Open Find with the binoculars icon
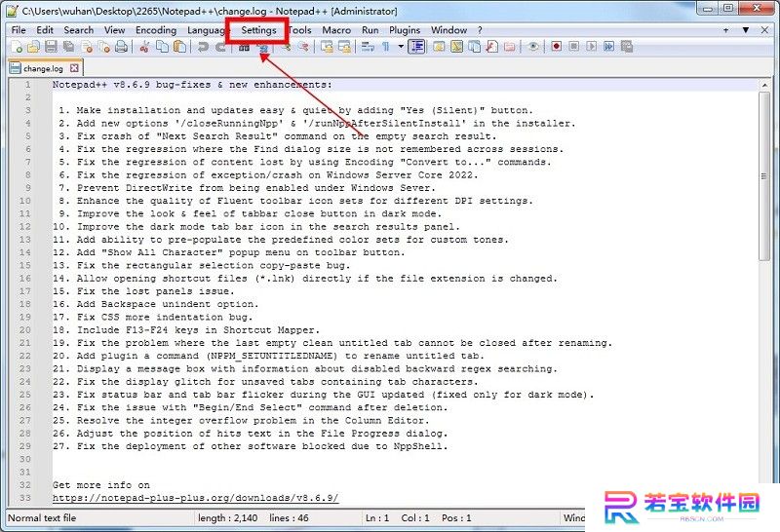This screenshot has width=780, height=532. (x=245, y=47)
